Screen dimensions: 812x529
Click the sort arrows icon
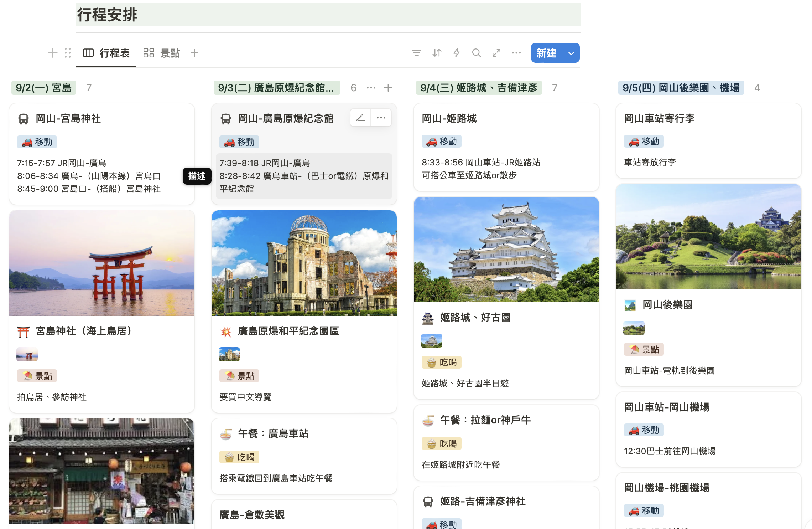point(437,53)
